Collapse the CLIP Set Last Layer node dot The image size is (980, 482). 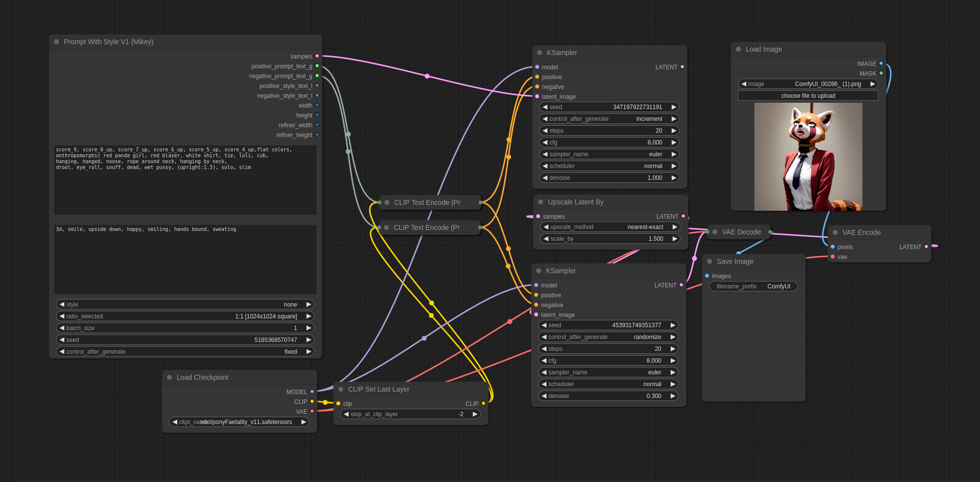(x=341, y=389)
